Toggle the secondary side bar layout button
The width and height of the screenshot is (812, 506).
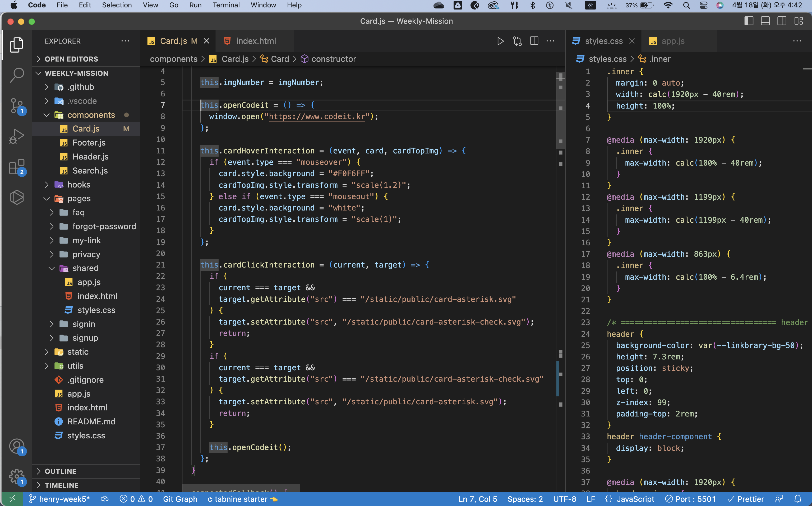[782, 21]
